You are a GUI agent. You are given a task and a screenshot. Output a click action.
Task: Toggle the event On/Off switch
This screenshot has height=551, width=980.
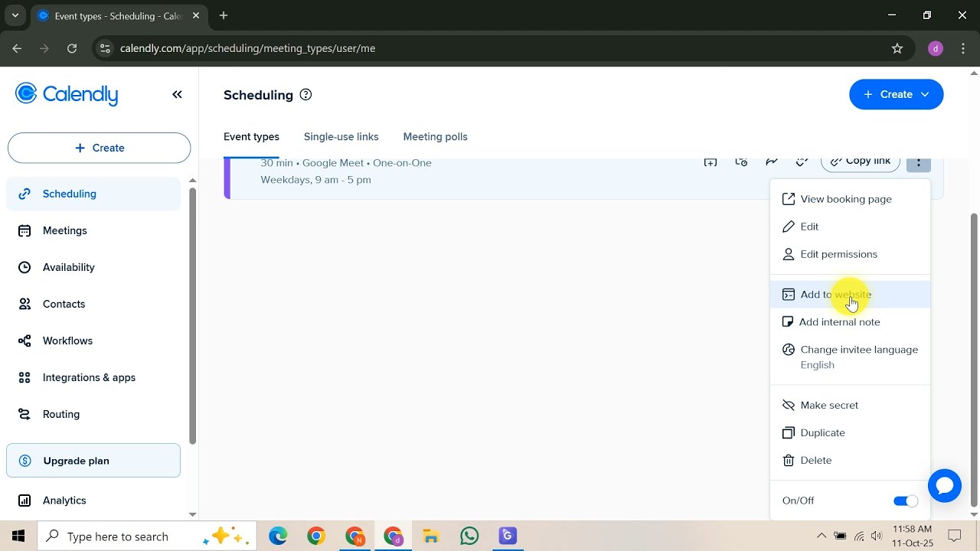[x=906, y=500]
